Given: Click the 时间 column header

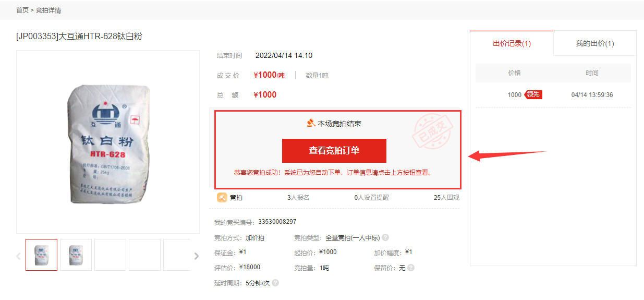Looking at the screenshot, I should pyautogui.click(x=592, y=73).
